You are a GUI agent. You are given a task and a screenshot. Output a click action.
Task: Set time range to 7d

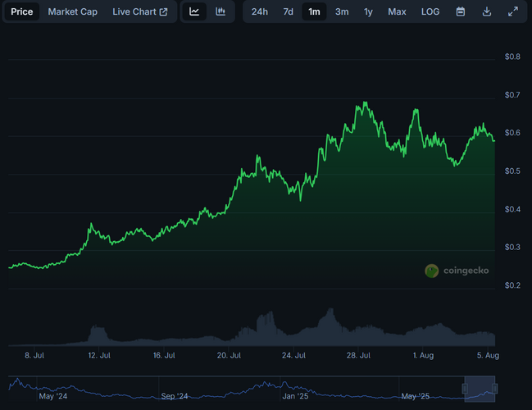[x=288, y=11]
